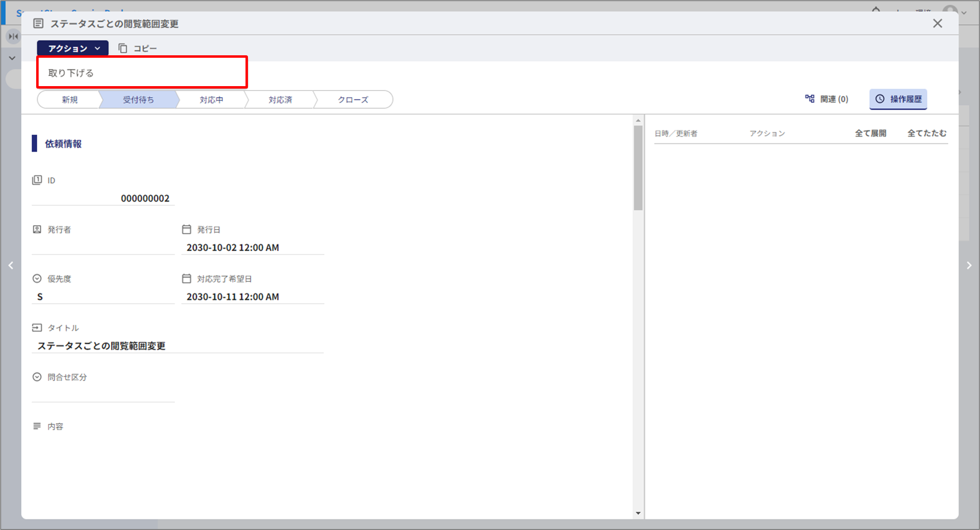Click 全て展開 to expand all history
980x530 pixels.
(870, 133)
